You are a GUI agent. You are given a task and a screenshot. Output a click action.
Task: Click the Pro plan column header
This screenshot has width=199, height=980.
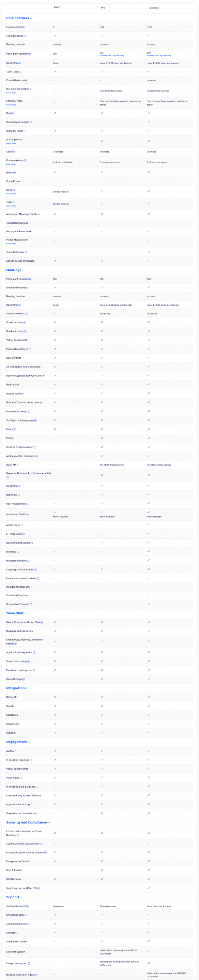click(x=103, y=8)
